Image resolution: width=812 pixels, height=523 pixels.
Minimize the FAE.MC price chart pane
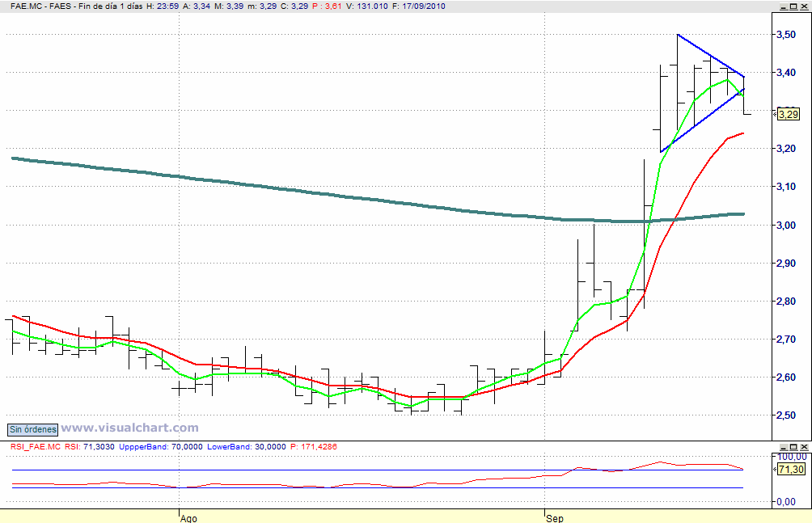click(784, 6)
